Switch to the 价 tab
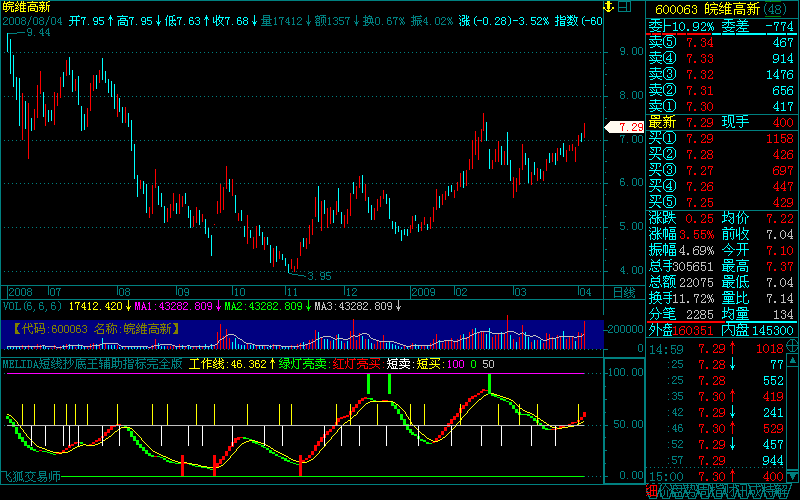 point(665,491)
